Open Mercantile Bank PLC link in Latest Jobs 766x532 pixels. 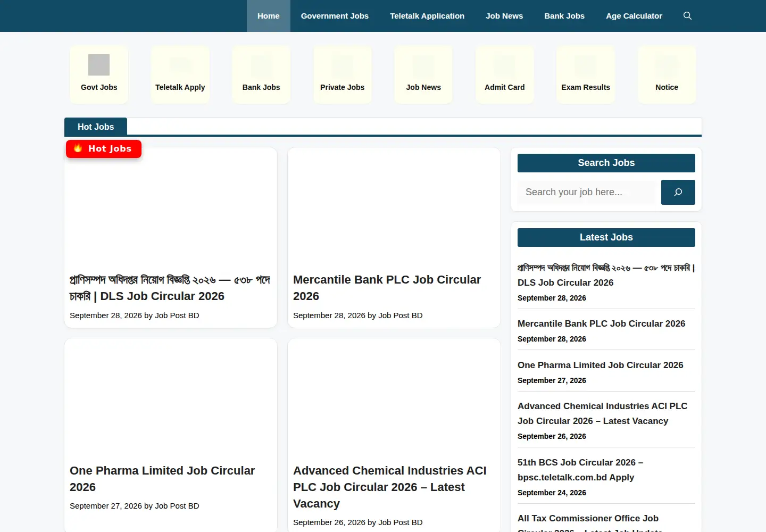pos(602,323)
